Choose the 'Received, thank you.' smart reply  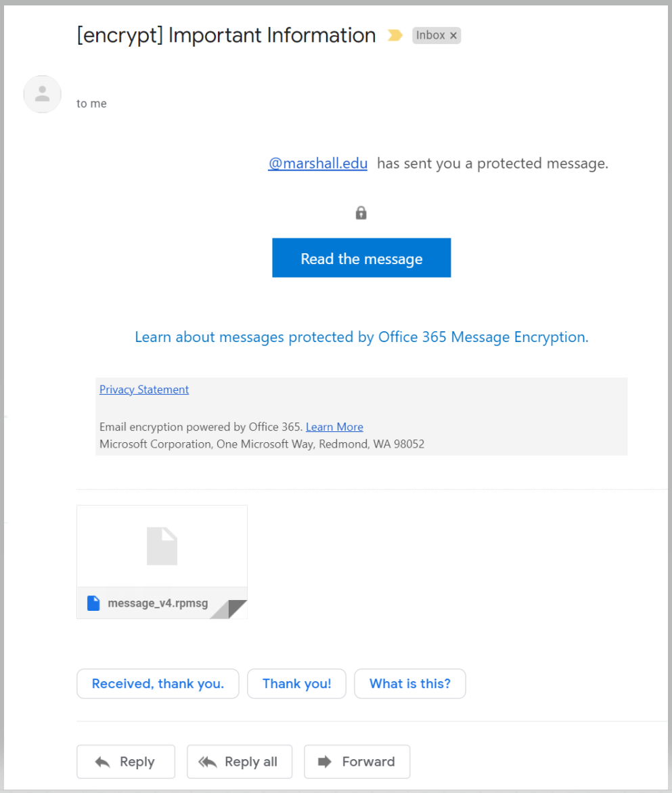click(158, 684)
